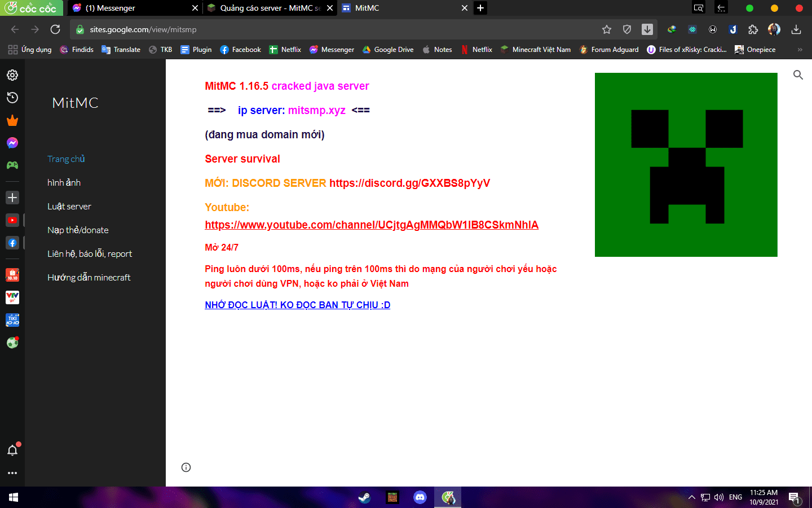Click the MitMC site title

(x=75, y=103)
